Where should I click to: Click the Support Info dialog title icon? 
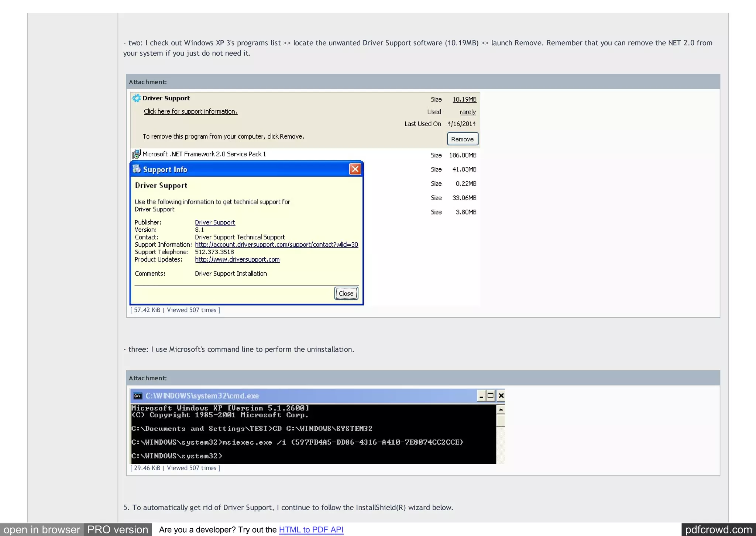click(x=137, y=169)
